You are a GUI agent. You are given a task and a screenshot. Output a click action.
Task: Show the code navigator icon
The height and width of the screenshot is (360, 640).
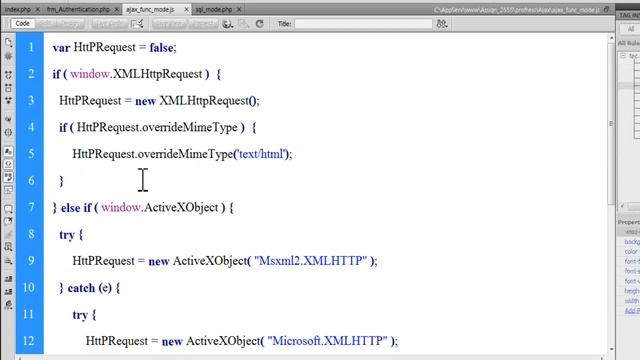click(8, 56)
